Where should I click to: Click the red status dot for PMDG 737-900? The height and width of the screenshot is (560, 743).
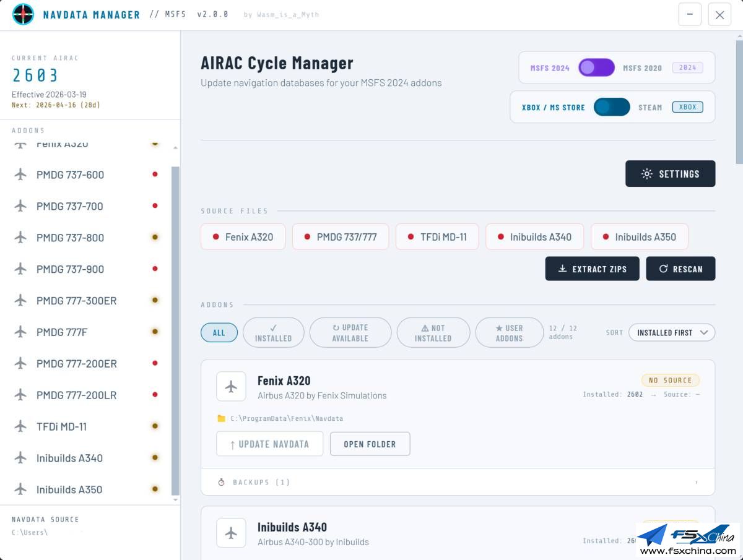(x=155, y=269)
